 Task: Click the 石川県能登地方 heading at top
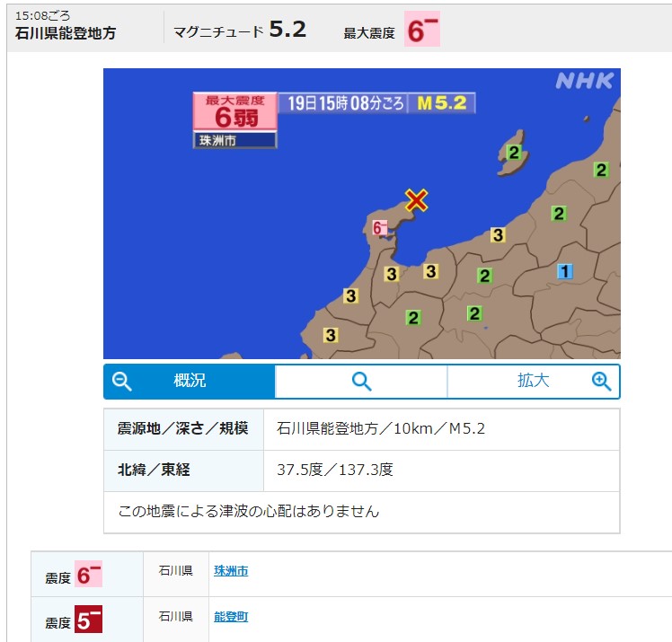pyautogui.click(x=66, y=33)
